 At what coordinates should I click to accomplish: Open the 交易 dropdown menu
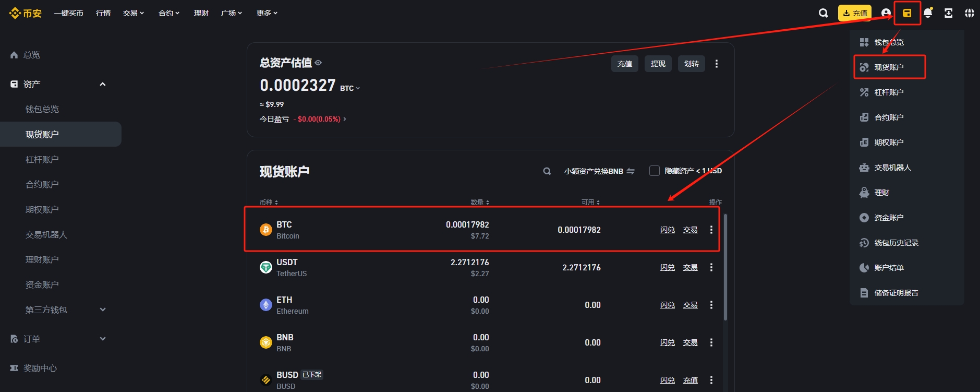tap(134, 13)
